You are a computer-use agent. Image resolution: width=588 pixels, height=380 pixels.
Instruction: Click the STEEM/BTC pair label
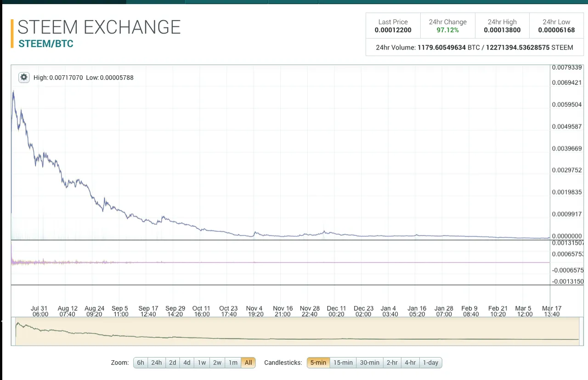[x=46, y=44]
